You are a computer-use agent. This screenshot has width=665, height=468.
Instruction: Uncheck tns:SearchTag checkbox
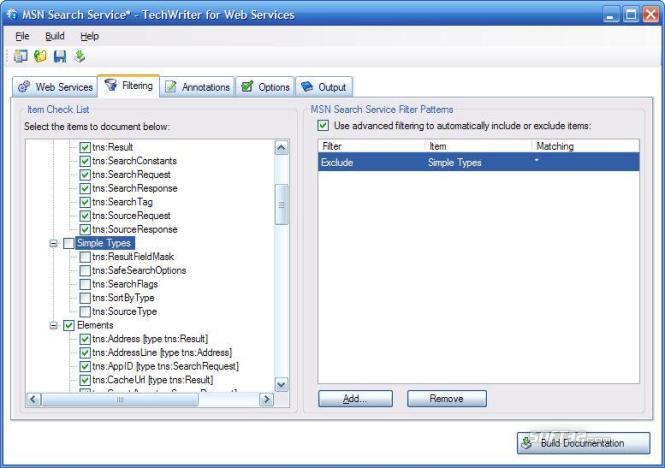point(85,202)
